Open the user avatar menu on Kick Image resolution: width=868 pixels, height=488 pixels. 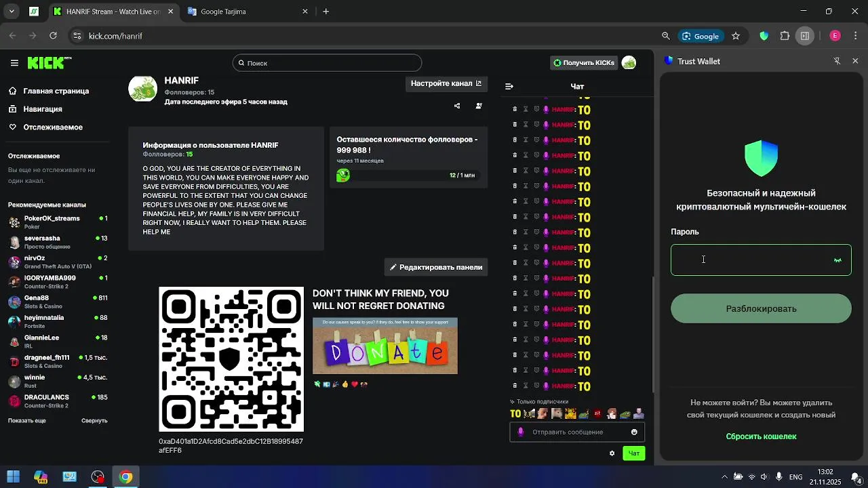click(629, 63)
